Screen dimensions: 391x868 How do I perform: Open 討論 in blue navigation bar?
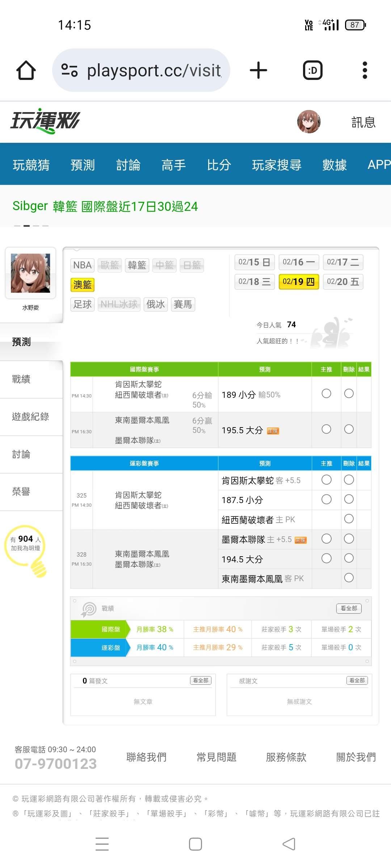128,165
